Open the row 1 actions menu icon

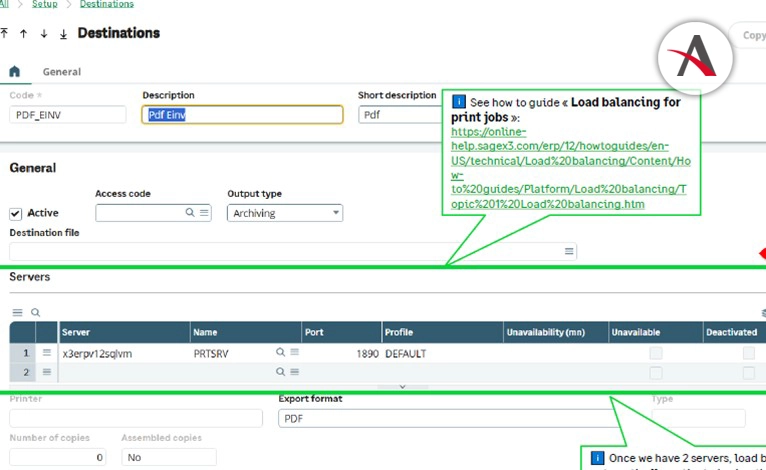pyautogui.click(x=46, y=353)
